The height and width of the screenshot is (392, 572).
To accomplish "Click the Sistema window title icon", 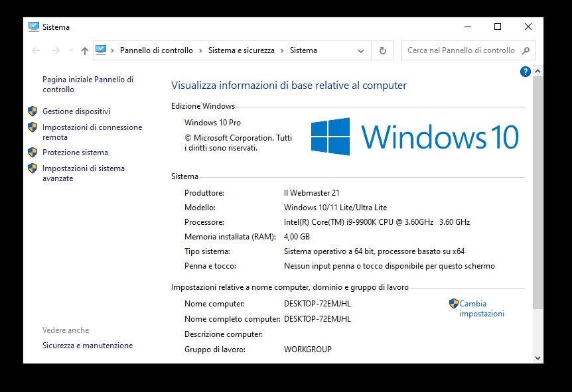I will pyautogui.click(x=34, y=27).
